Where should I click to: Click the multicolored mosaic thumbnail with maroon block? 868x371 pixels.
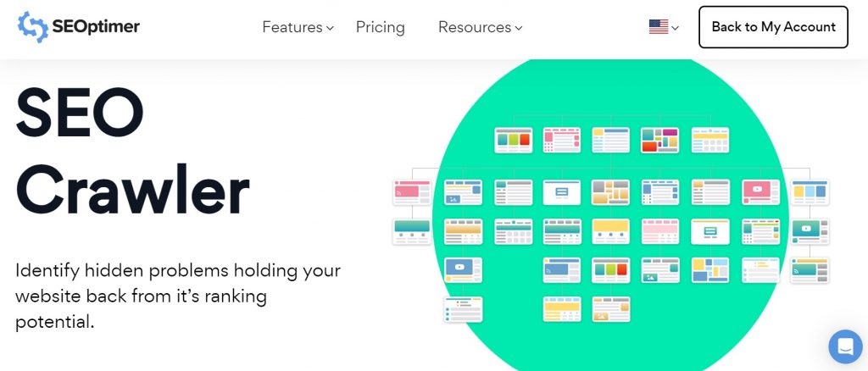(x=659, y=140)
